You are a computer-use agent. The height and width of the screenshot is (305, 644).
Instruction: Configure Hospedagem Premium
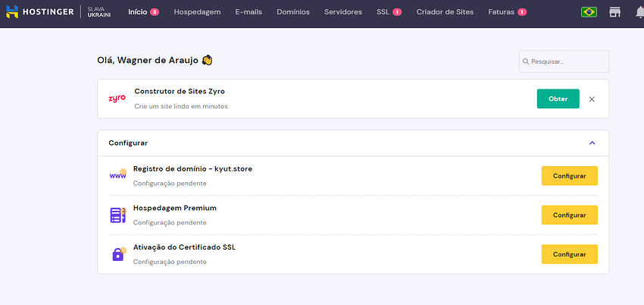[x=569, y=215]
